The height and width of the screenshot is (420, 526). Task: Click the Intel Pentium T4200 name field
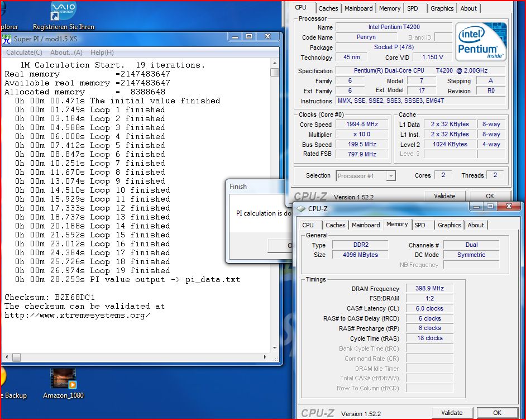click(x=394, y=27)
